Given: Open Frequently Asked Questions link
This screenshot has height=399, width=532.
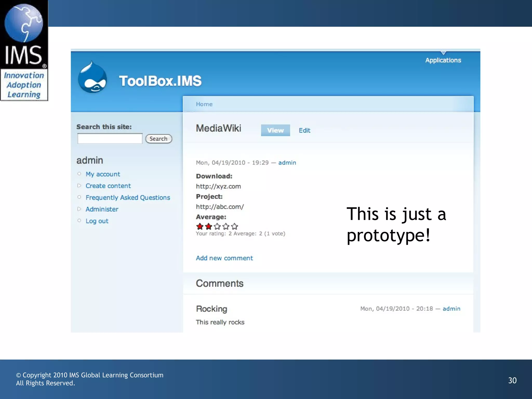Looking at the screenshot, I should (x=128, y=198).
